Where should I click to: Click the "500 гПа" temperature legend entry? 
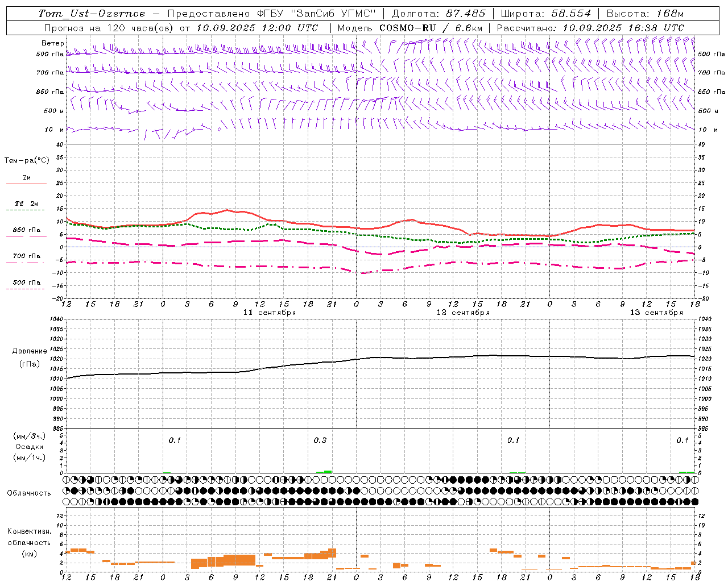(27, 282)
